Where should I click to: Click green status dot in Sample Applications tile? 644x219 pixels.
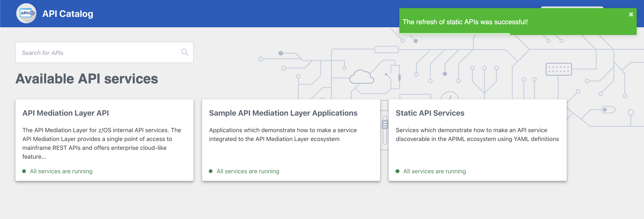click(211, 171)
